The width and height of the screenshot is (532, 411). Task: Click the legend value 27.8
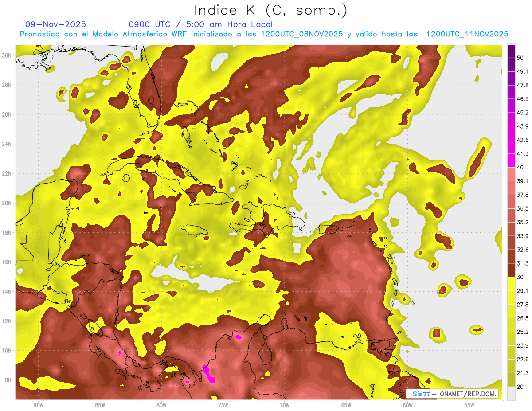(x=523, y=305)
